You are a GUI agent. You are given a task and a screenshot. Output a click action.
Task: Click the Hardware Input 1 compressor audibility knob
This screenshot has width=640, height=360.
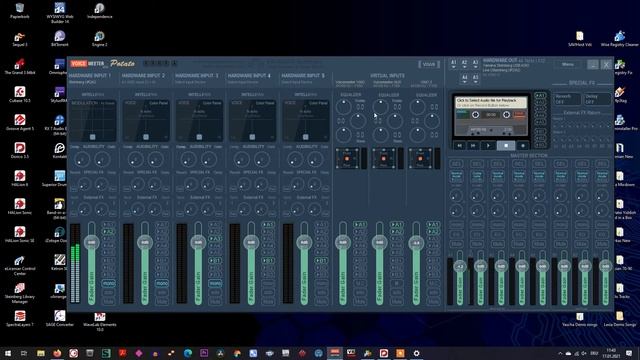(x=81, y=160)
